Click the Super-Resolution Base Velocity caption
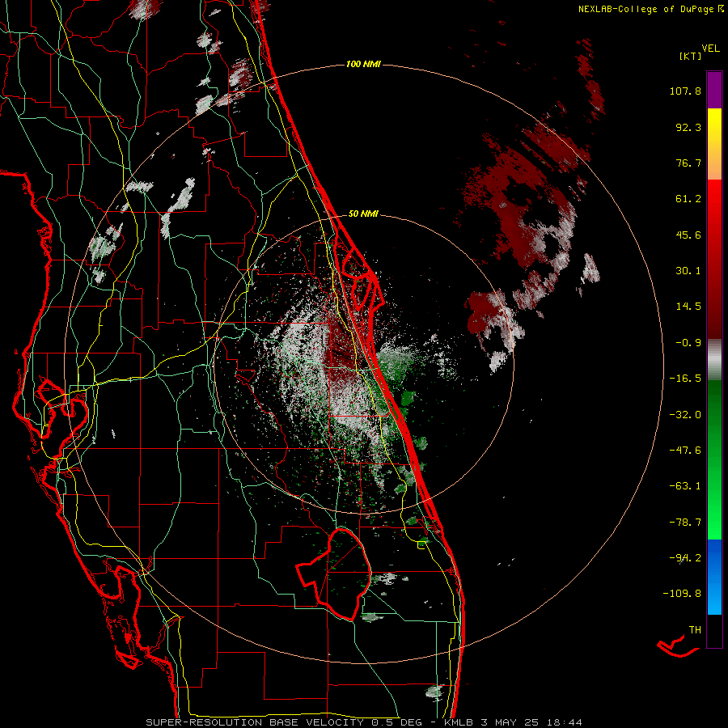Image resolution: width=728 pixels, height=728 pixels. 363,722
